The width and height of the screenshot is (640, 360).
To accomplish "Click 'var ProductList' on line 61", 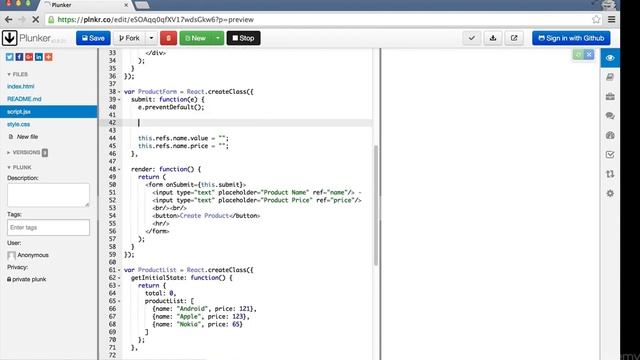I will click(150, 270).
